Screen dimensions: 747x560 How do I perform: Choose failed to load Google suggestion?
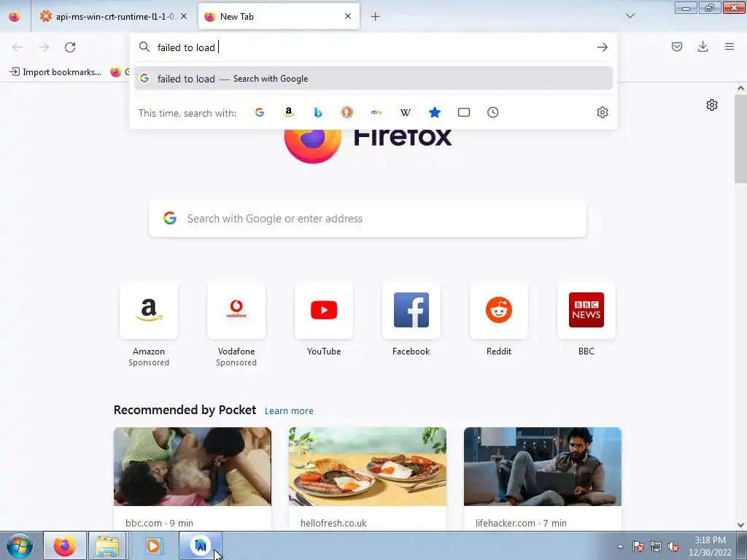pyautogui.click(x=373, y=79)
